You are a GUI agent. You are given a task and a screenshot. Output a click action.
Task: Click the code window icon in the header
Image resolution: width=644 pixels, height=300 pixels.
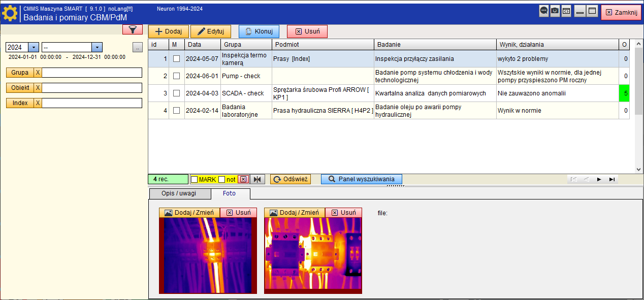pyautogui.click(x=566, y=11)
